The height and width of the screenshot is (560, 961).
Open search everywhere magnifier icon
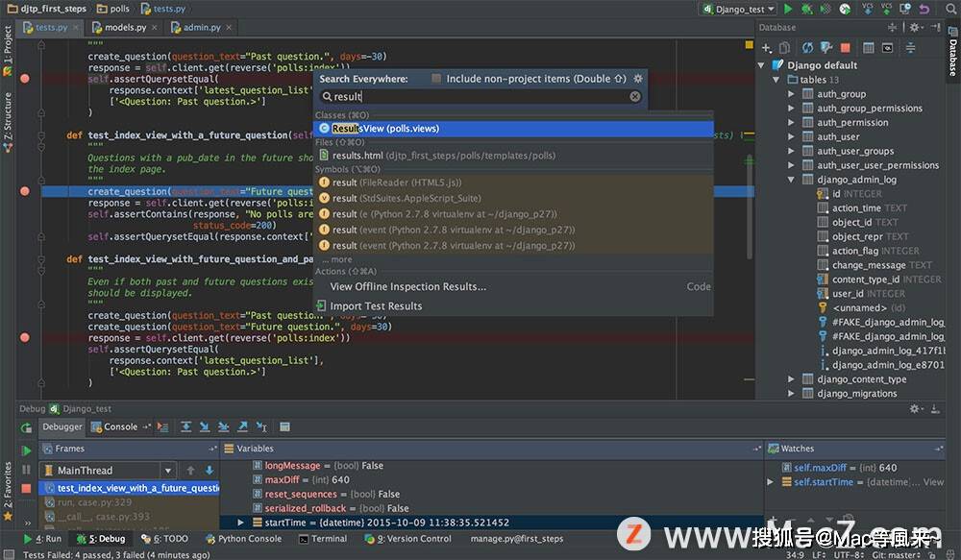[950, 9]
